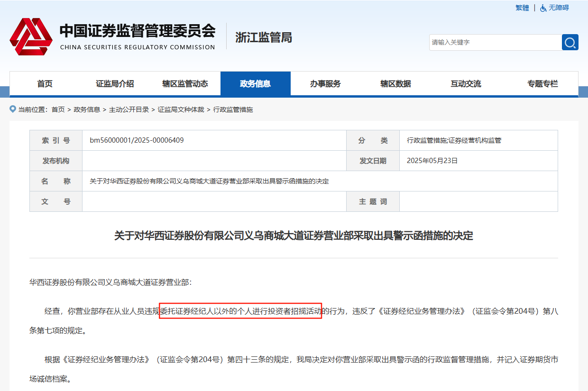588x391 pixels.
Task: Open the 证监局介绍 navigation tab
Action: click(115, 84)
